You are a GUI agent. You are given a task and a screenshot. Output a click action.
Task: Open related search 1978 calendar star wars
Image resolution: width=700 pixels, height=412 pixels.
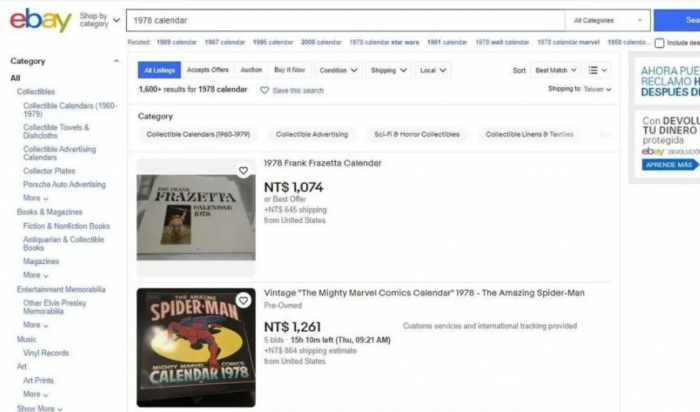pos(384,42)
